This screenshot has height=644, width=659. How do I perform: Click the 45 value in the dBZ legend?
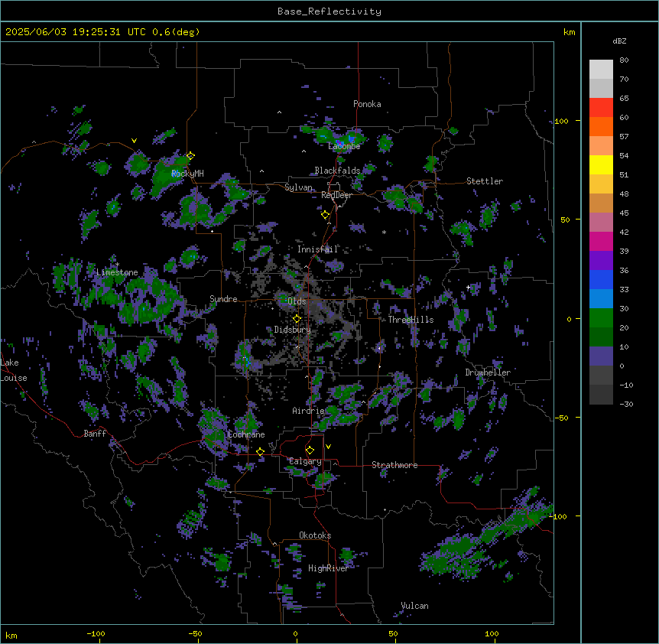(x=624, y=213)
